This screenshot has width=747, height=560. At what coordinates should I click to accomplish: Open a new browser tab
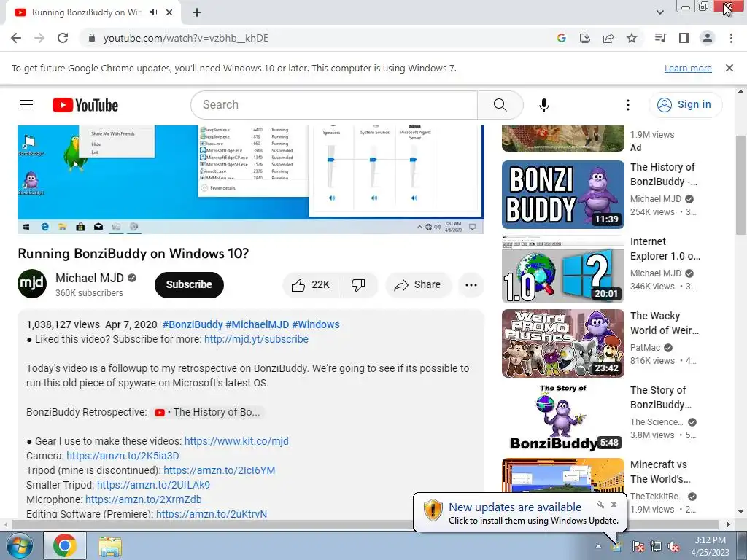(197, 12)
